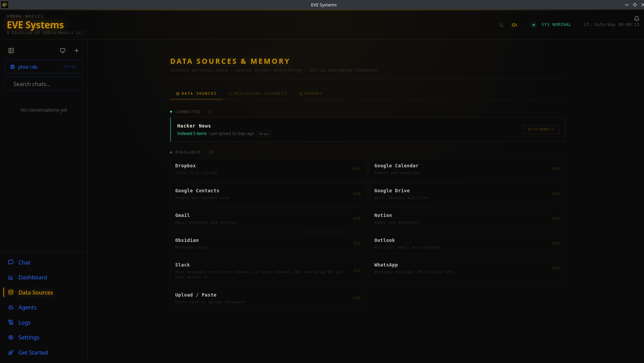The width and height of the screenshot is (644, 363).
Task: Switch to the Data Sources tab
Action: pos(196,93)
